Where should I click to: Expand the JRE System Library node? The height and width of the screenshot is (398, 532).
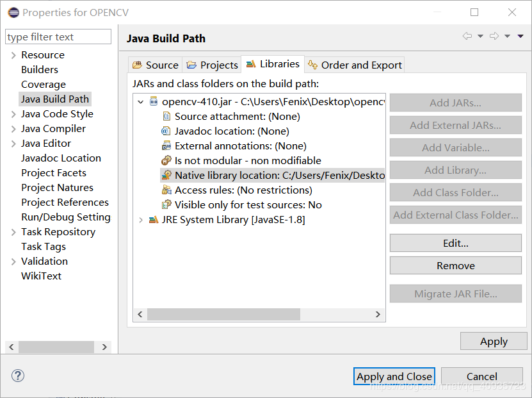click(141, 220)
